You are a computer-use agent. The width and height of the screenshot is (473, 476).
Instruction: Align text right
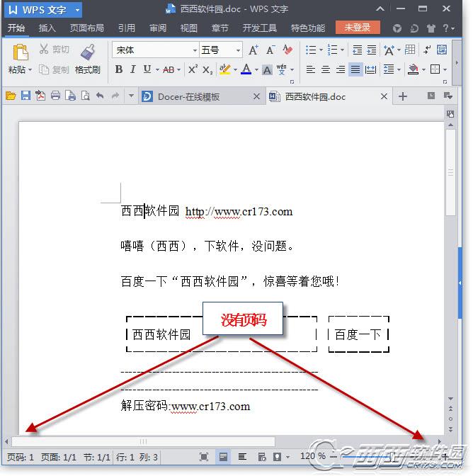pos(341,69)
